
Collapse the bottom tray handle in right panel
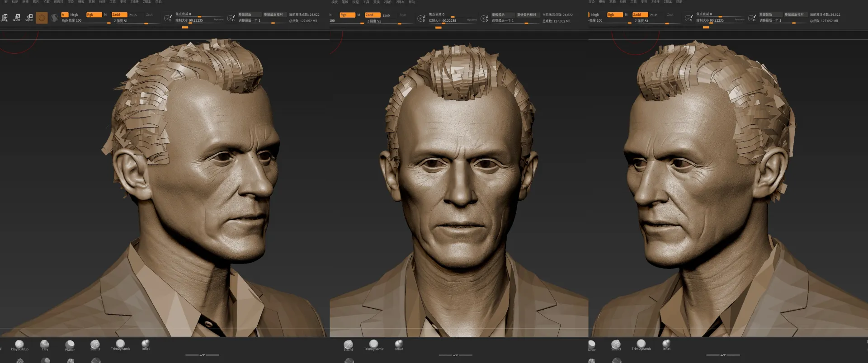click(723, 355)
